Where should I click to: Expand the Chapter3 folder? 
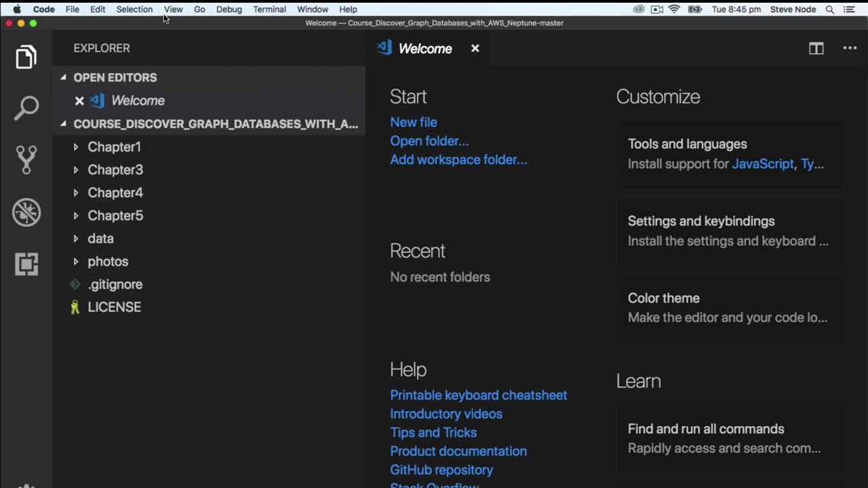[75, 170]
